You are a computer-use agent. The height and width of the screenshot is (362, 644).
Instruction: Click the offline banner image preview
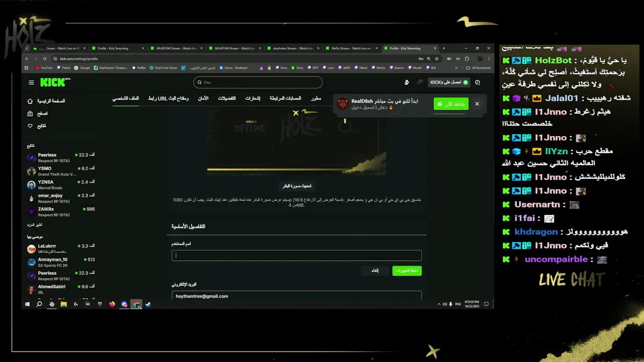(x=296, y=141)
